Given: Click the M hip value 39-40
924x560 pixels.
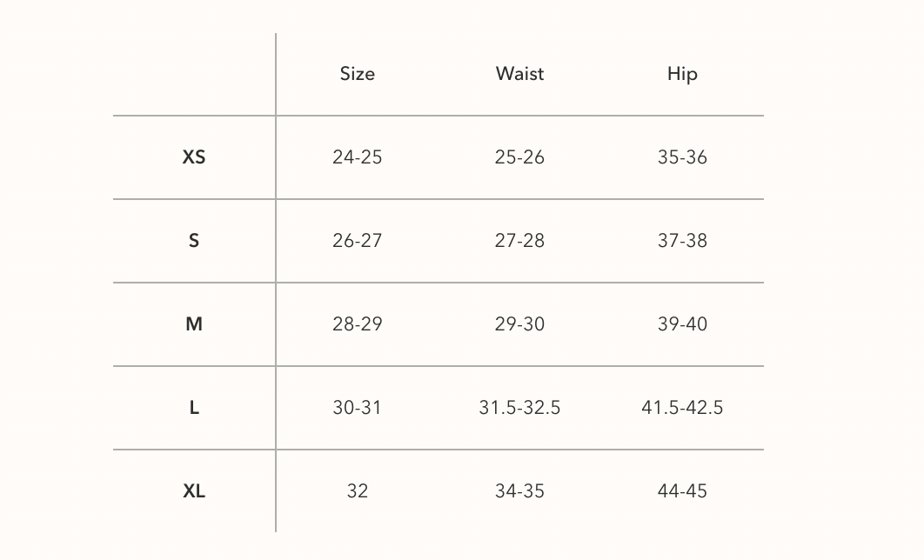Looking at the screenshot, I should point(682,324).
